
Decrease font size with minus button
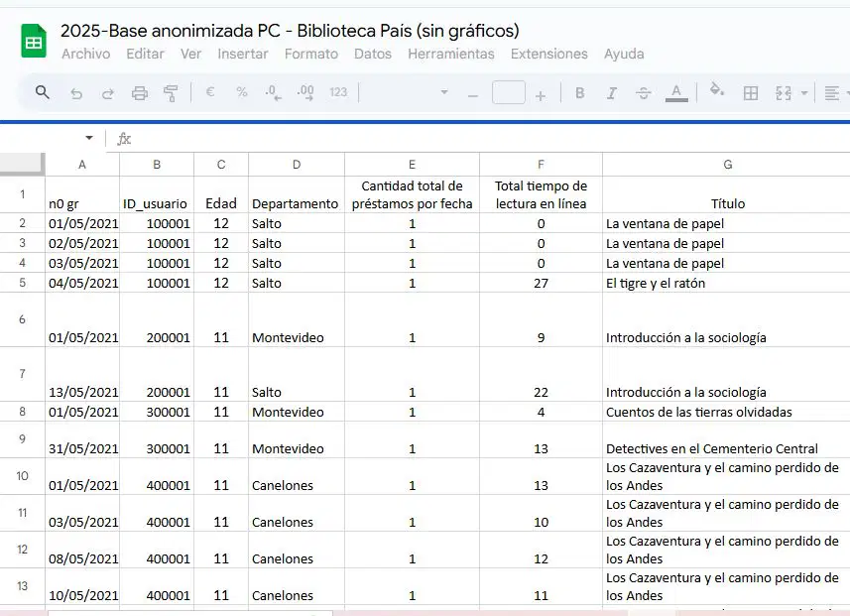point(473,95)
